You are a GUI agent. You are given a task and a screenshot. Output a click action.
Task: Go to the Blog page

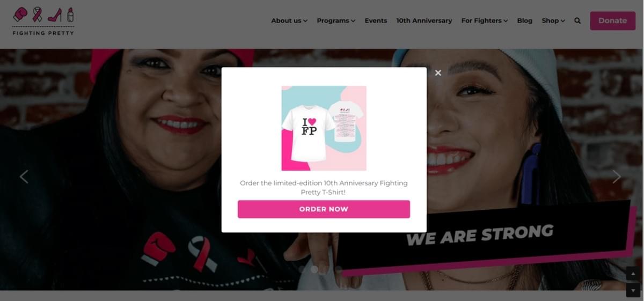pyautogui.click(x=525, y=21)
